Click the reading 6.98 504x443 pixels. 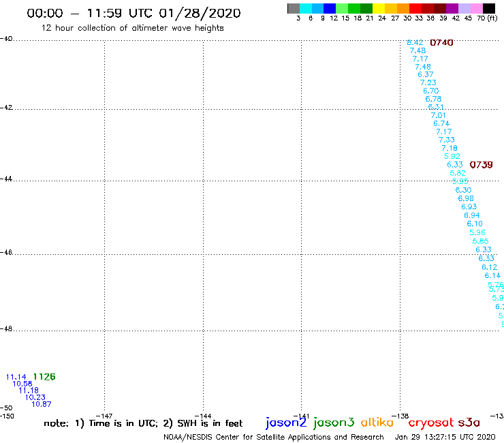pos(466,198)
